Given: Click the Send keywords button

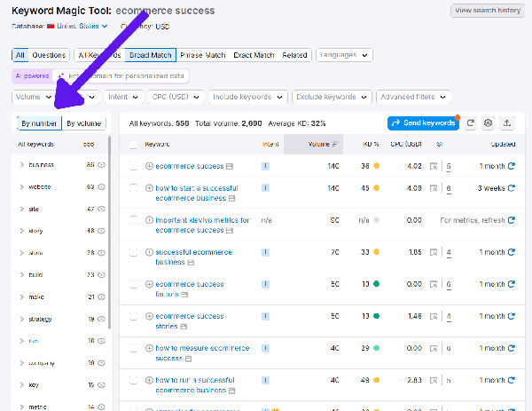Looking at the screenshot, I should 424,123.
